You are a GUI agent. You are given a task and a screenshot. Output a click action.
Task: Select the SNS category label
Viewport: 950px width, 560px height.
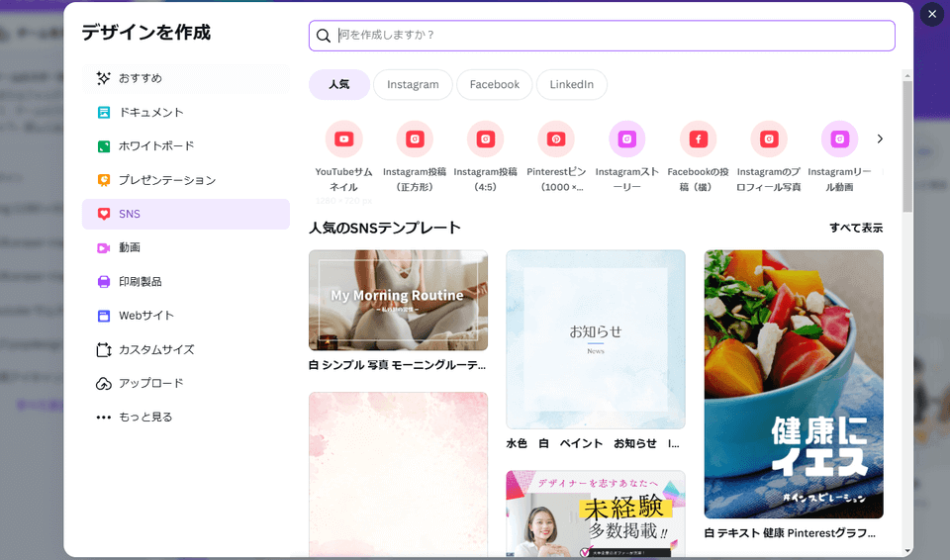[x=129, y=214]
